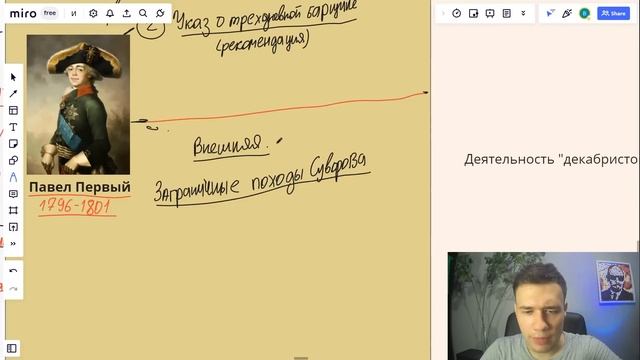This screenshot has width=640, height=360.
Task: Open the free plan badge
Action: click(50, 13)
